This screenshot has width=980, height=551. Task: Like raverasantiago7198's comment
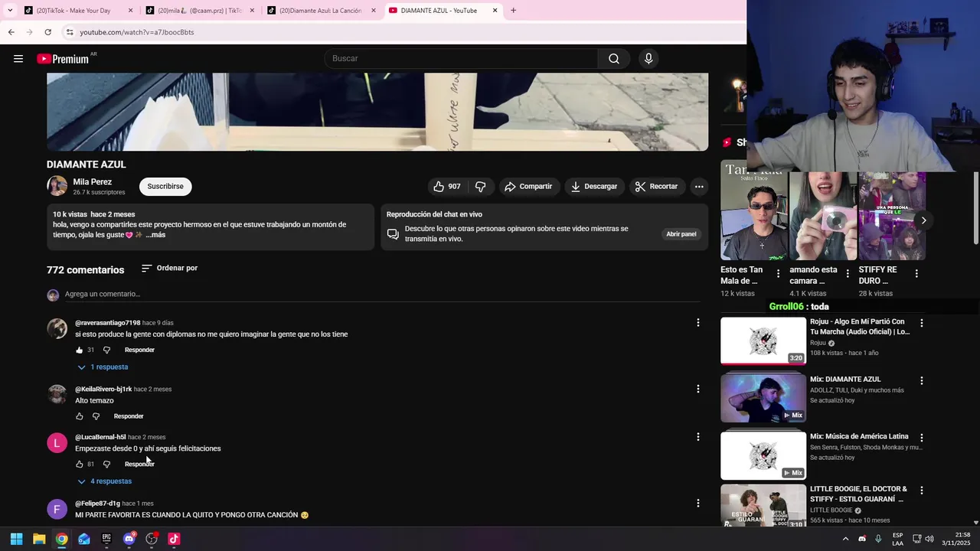click(x=79, y=350)
